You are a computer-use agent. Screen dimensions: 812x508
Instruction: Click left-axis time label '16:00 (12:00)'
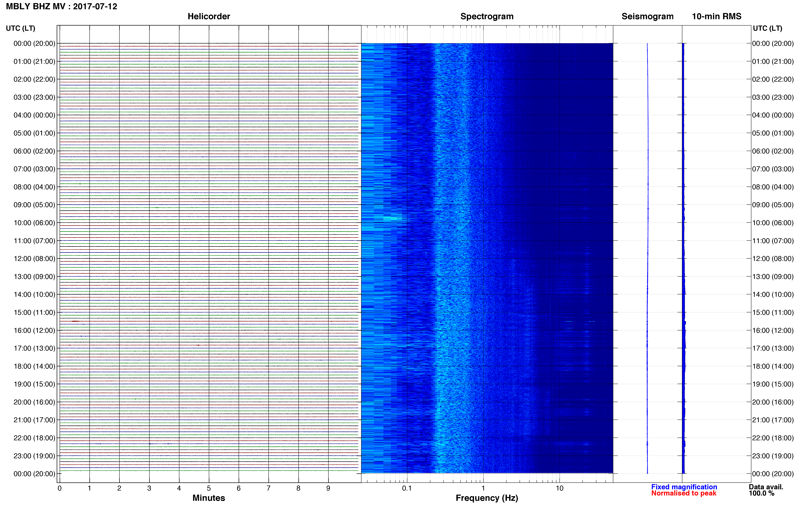click(34, 331)
